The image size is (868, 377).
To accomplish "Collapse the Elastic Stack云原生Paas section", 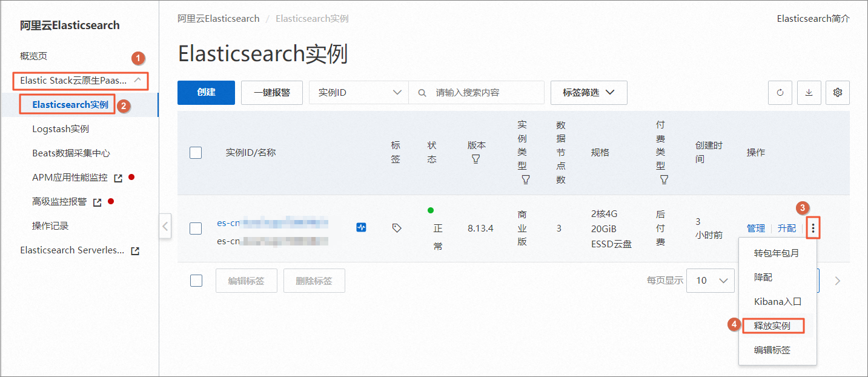I will click(x=81, y=80).
